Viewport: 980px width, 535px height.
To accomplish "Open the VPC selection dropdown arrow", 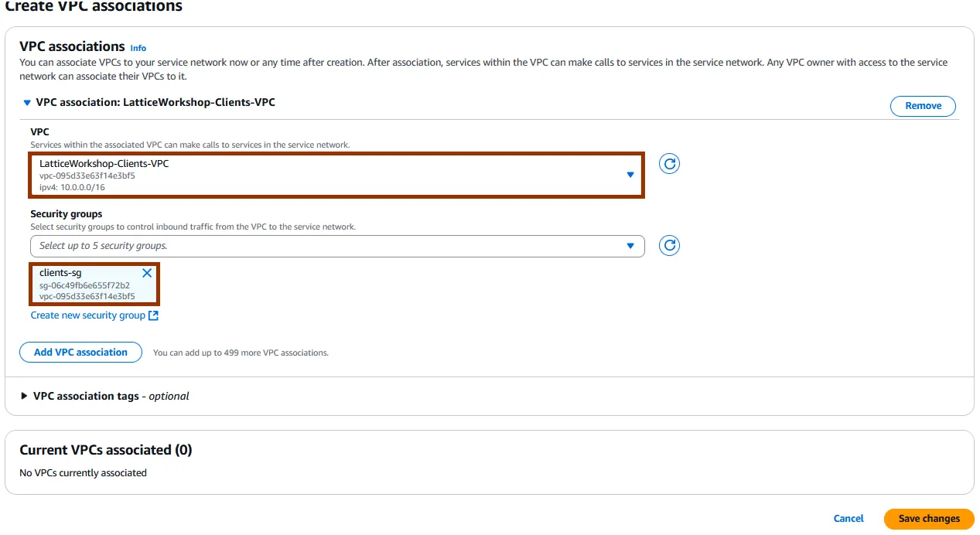I will pyautogui.click(x=630, y=175).
